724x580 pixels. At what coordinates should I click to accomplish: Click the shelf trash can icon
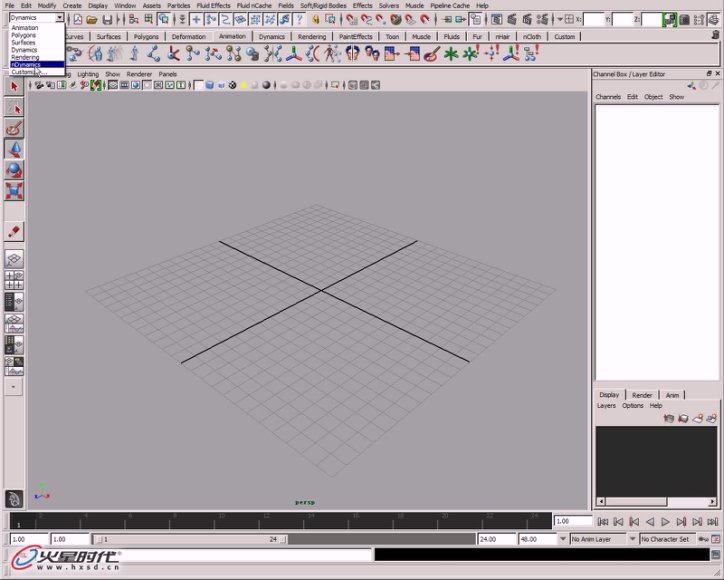pos(715,35)
